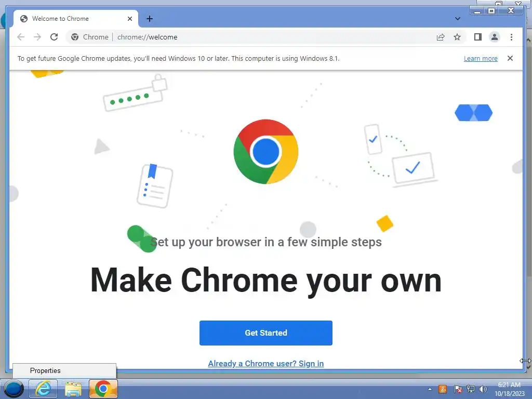Image resolution: width=532 pixels, height=399 pixels.
Task: Open Action Center flag icon
Action: point(458,389)
